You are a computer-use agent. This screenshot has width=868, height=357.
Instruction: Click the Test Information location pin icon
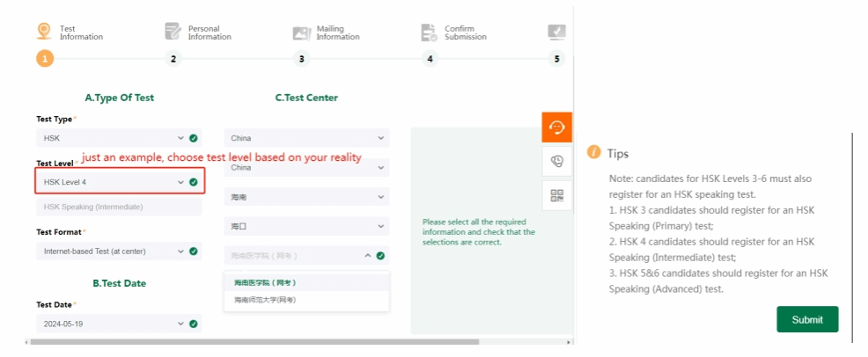(44, 32)
